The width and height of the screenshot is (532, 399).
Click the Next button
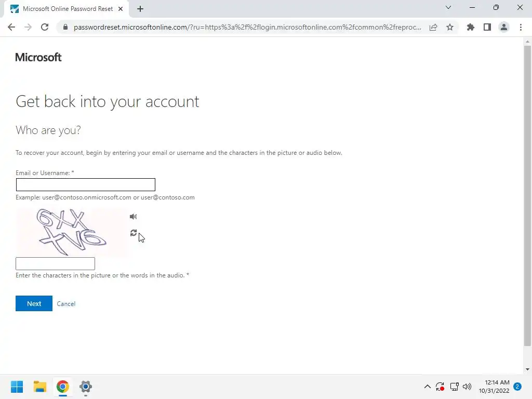[x=34, y=303]
